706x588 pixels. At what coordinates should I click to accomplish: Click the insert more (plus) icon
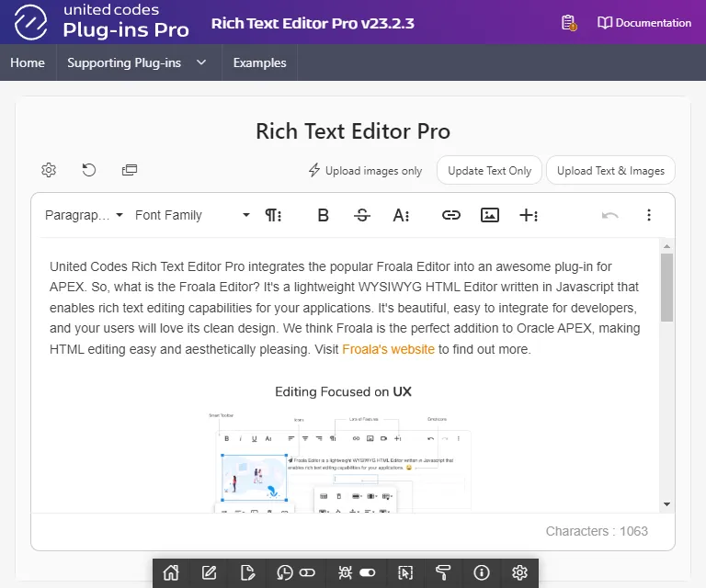pos(529,215)
